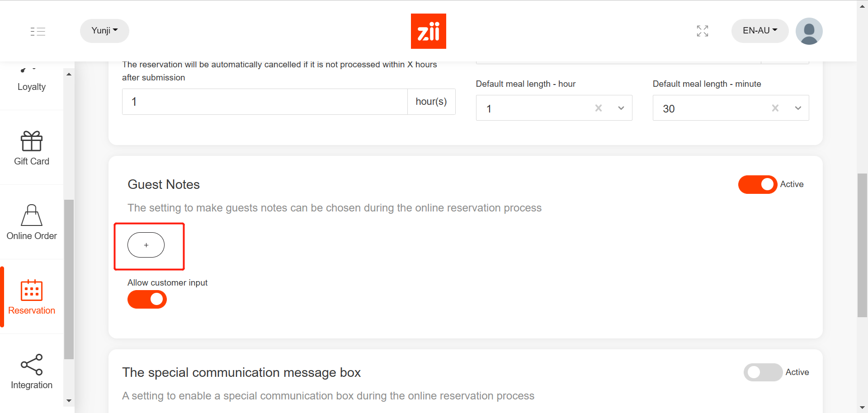Edit the auto-cancel hours input field
The width and height of the screenshot is (868, 413).
pos(264,101)
